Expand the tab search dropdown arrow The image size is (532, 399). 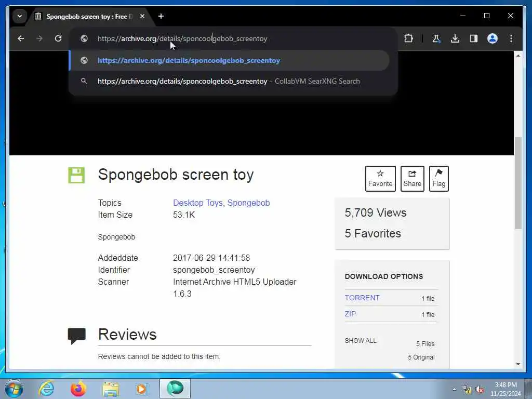(x=20, y=16)
